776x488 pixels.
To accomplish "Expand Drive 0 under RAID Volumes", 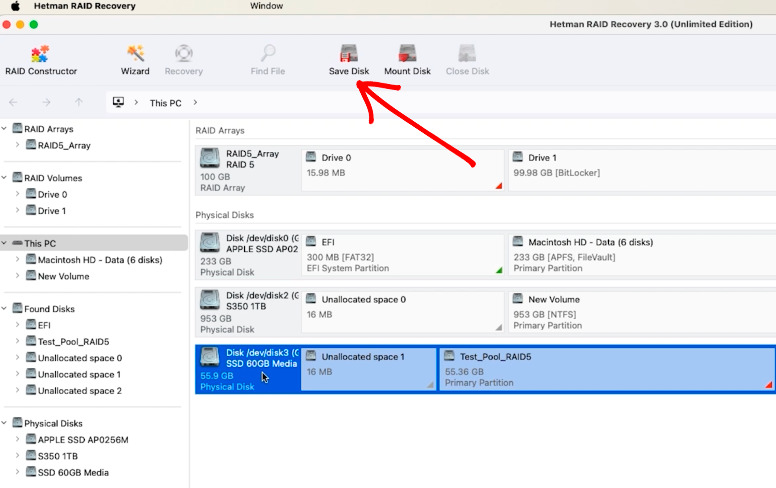I will (x=17, y=194).
